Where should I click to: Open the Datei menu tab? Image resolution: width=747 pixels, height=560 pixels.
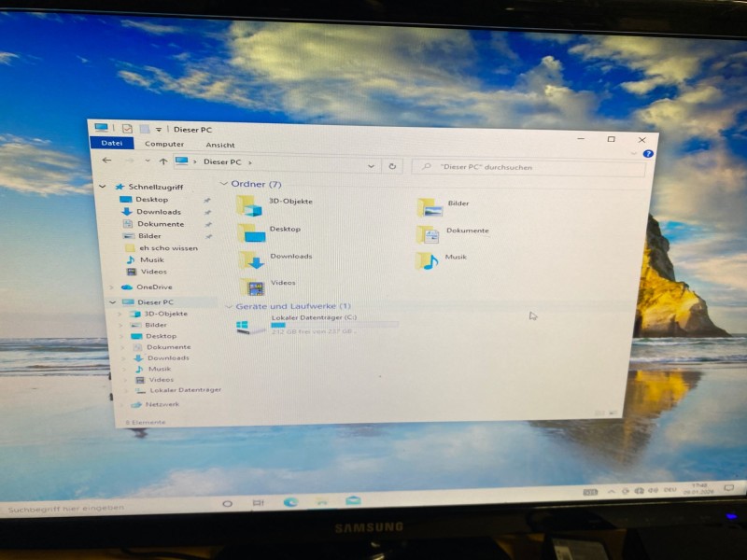(x=111, y=144)
